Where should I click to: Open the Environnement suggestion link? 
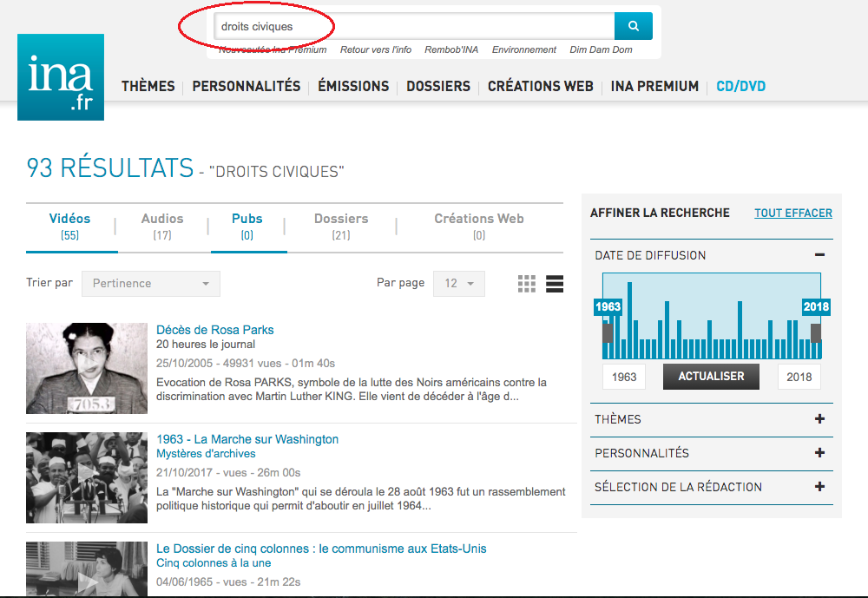point(523,49)
